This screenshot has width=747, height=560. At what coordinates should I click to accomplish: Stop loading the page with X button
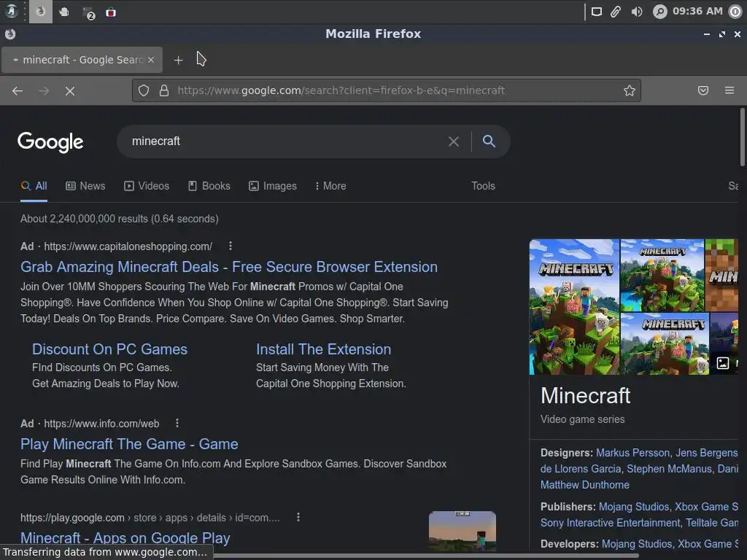pos(70,90)
